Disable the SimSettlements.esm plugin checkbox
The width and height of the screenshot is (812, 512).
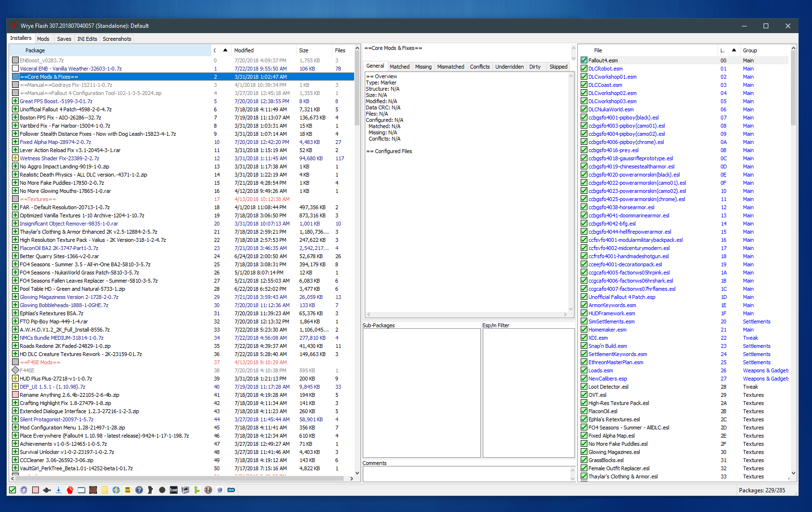tap(584, 321)
